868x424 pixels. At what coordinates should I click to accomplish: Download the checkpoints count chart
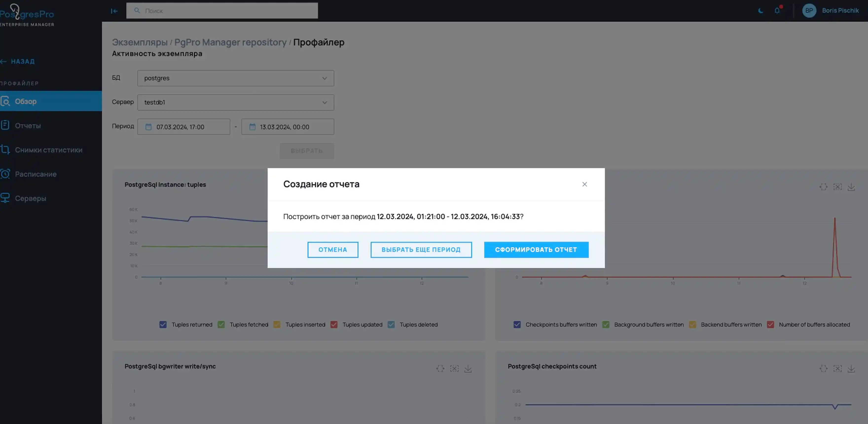tap(851, 369)
